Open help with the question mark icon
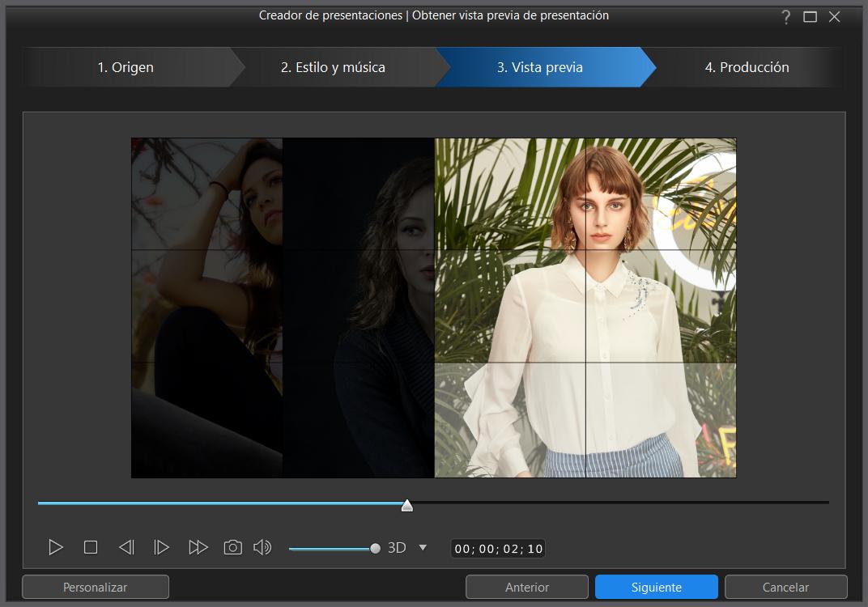This screenshot has height=607, width=868. [x=785, y=17]
